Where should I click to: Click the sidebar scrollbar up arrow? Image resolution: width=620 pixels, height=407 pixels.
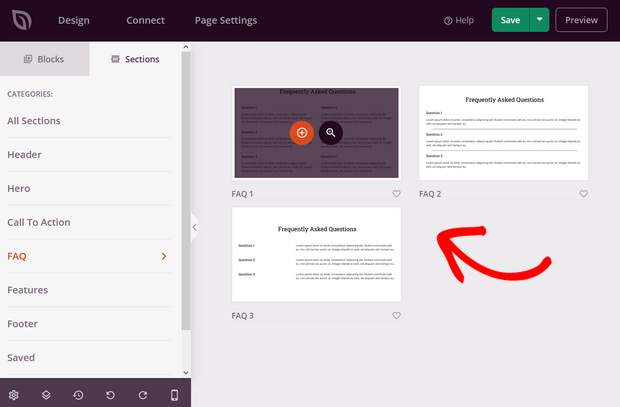pyautogui.click(x=185, y=47)
